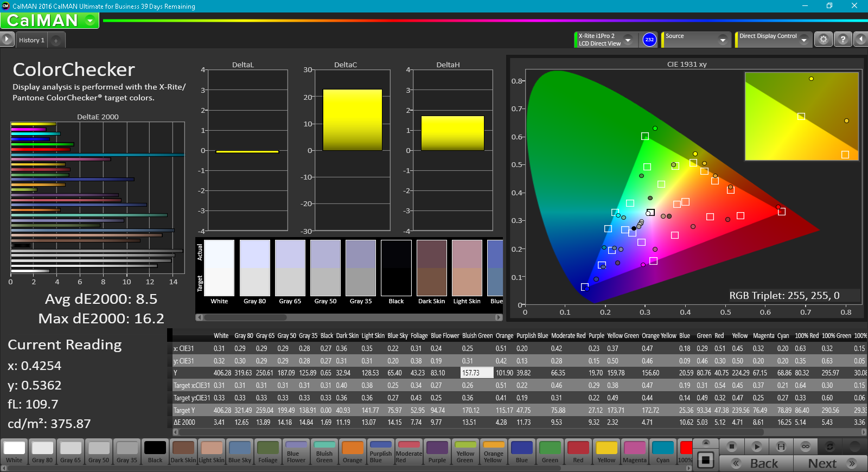868x472 pixels.
Task: Select the Foliage patch button
Action: point(268,452)
